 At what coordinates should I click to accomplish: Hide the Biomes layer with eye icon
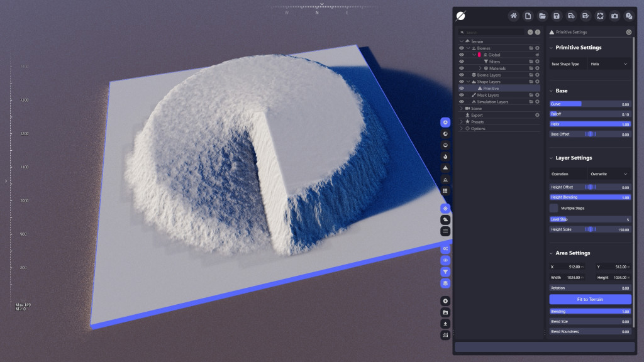click(461, 48)
